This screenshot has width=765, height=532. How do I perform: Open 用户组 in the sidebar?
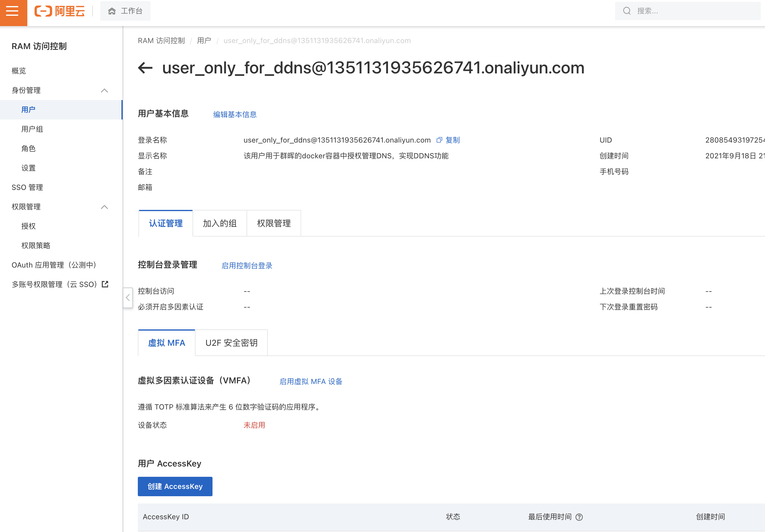[32, 129]
